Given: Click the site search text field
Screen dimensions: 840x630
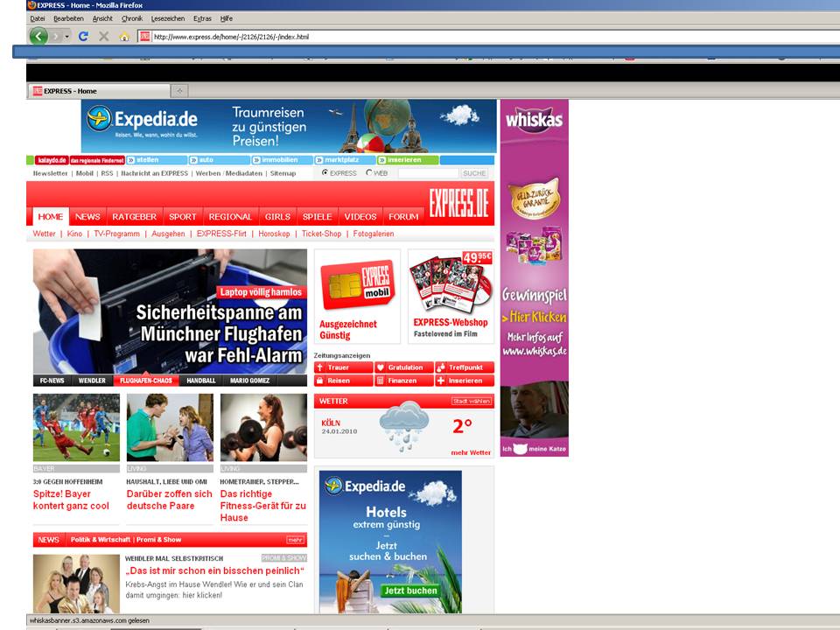Looking at the screenshot, I should coord(428,173).
